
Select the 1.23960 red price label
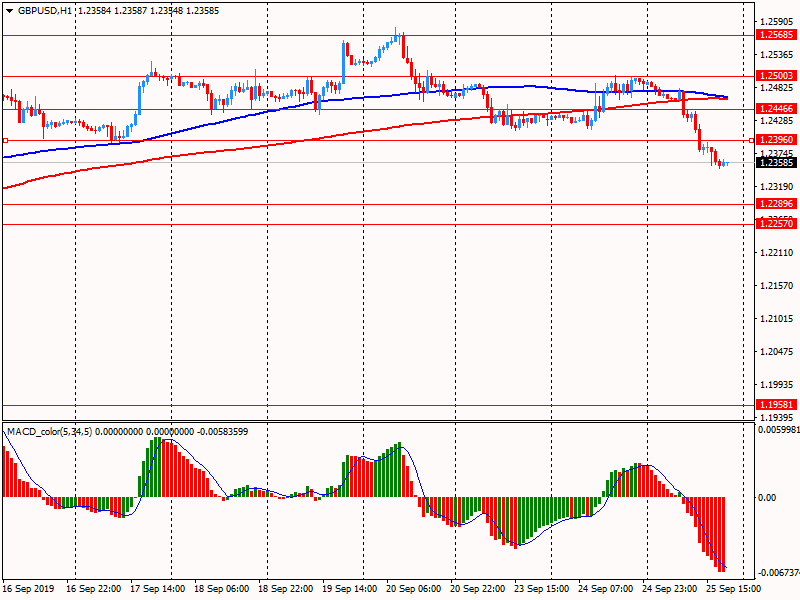pos(776,140)
